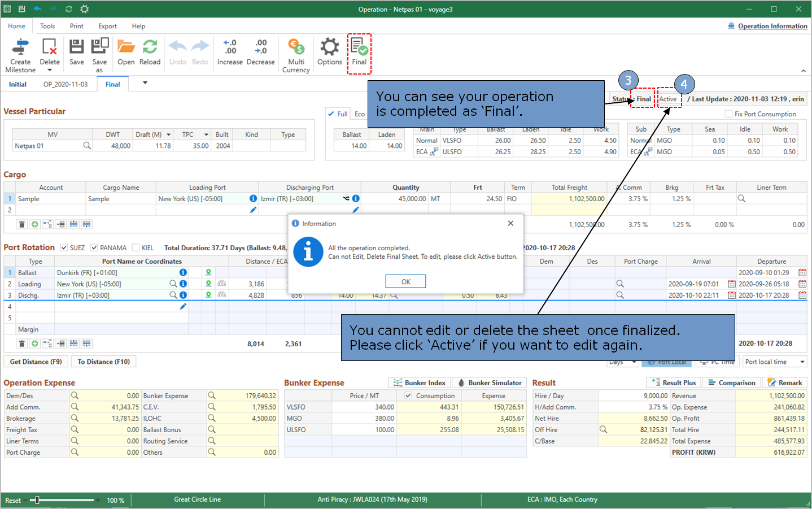Screen dimensions: 812x509
Task: Open the Port local time dropdown
Action: [x=802, y=362]
